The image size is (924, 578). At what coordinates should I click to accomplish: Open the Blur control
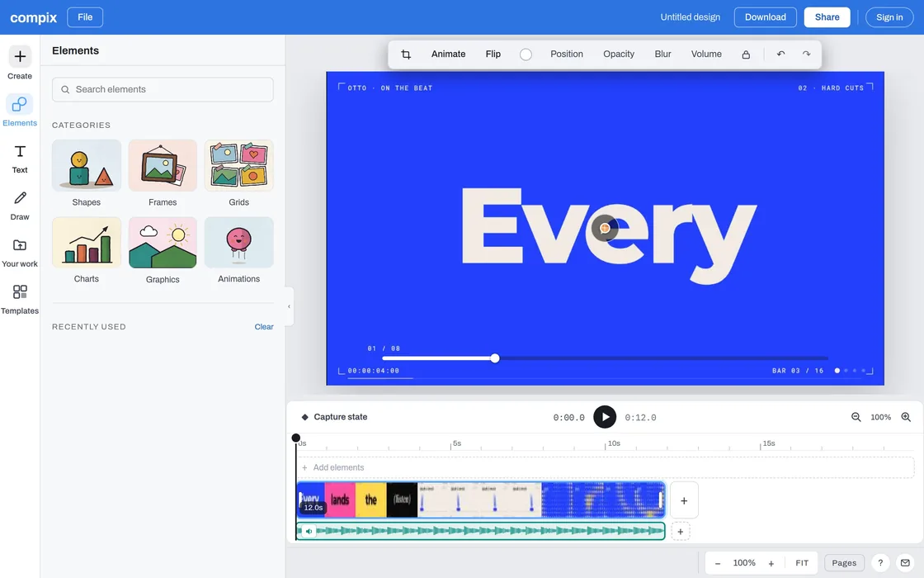[663, 54]
